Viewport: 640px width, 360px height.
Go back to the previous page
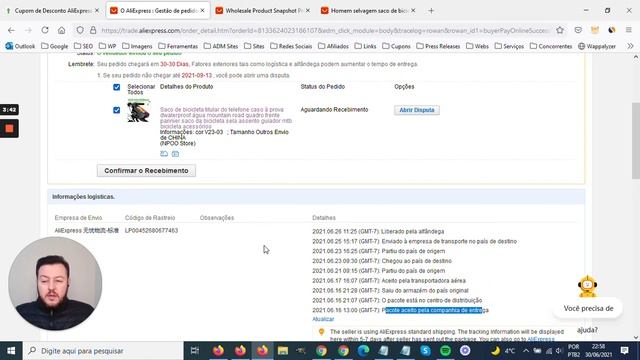(11, 30)
